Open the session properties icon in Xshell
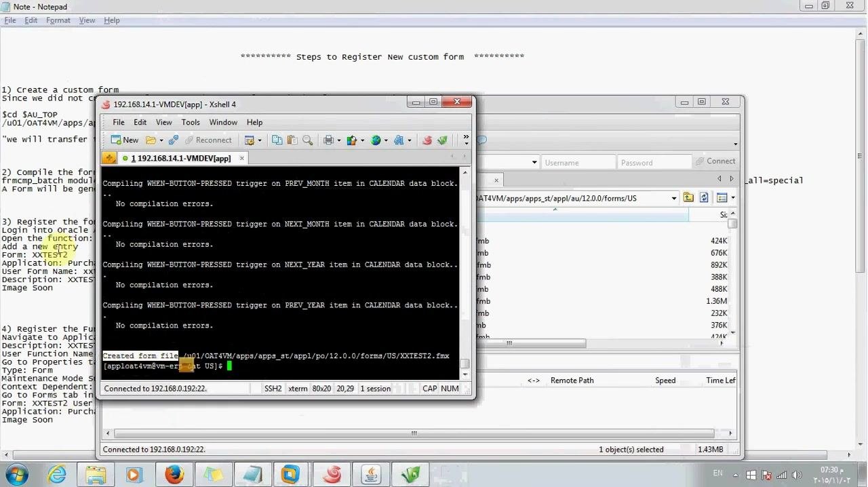Image resolution: width=868 pixels, height=487 pixels. [x=250, y=140]
